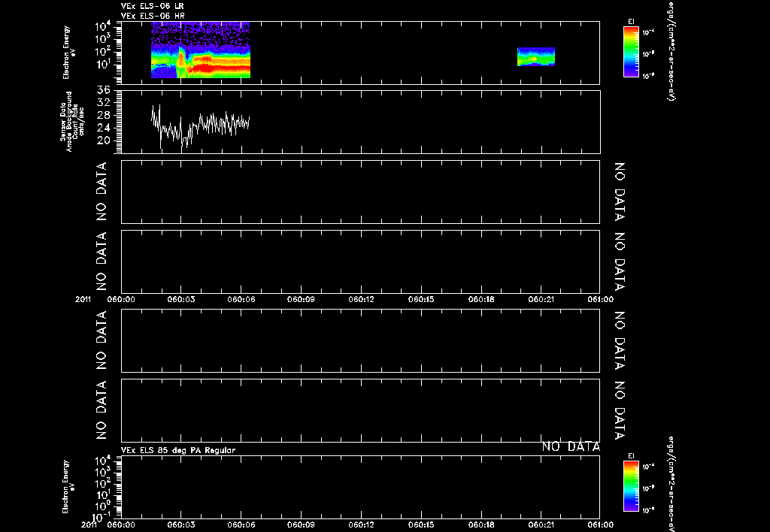The width and height of the screenshot is (770, 532).
Task: Click the anode background count rate line trace
Action: (200, 127)
